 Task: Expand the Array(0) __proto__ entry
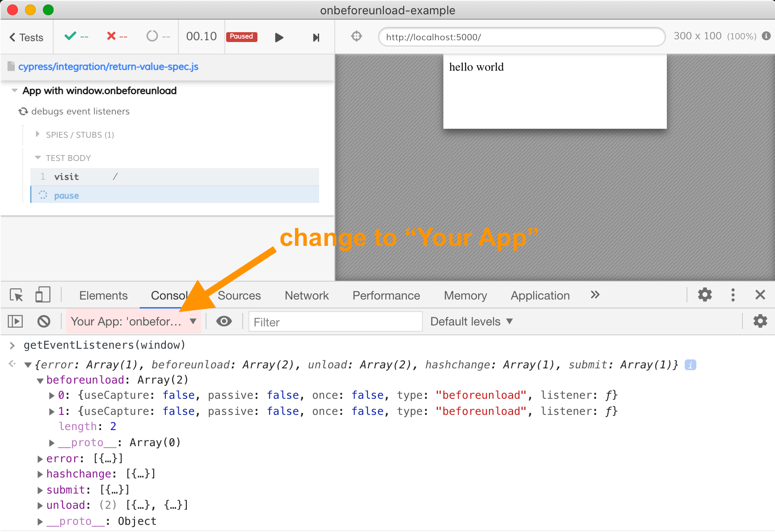click(x=52, y=443)
